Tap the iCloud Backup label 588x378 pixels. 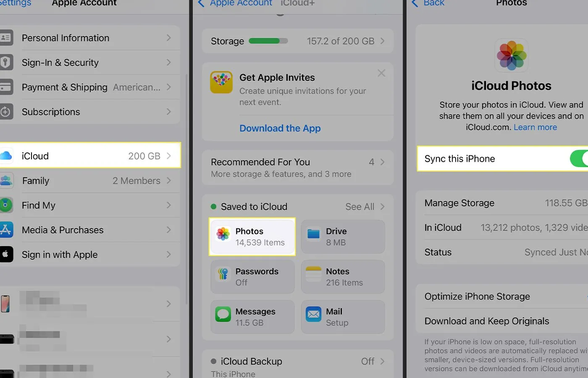click(x=252, y=361)
